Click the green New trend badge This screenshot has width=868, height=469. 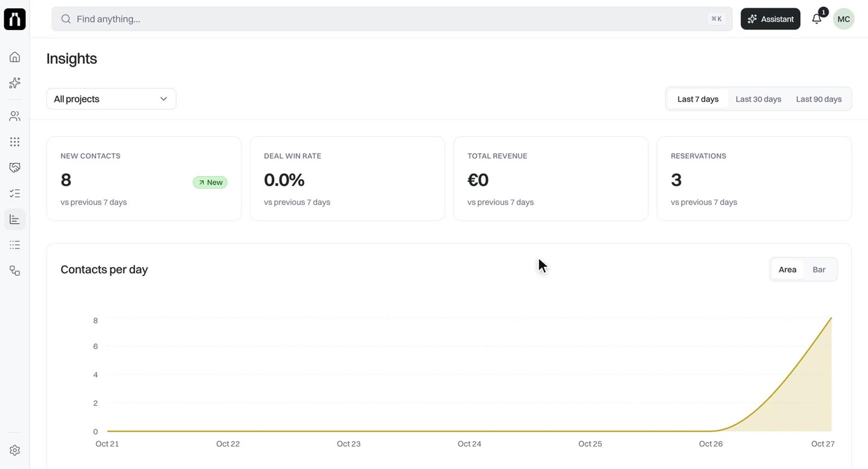pyautogui.click(x=210, y=182)
